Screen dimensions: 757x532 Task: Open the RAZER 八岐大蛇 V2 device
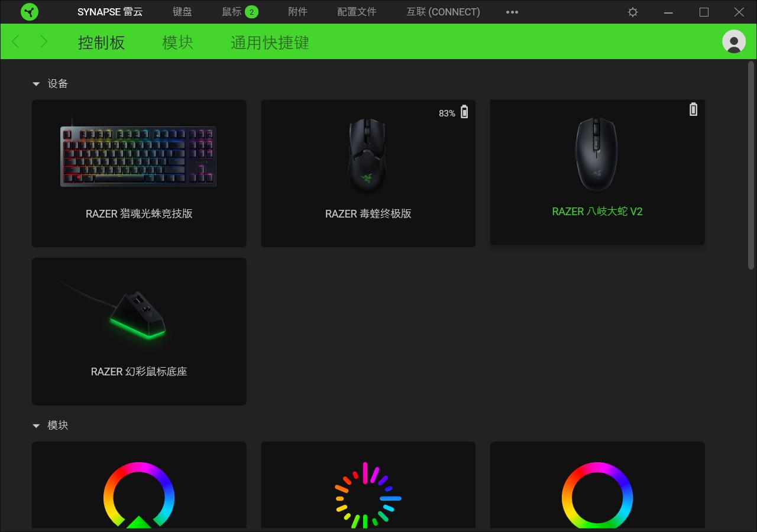pos(597,173)
